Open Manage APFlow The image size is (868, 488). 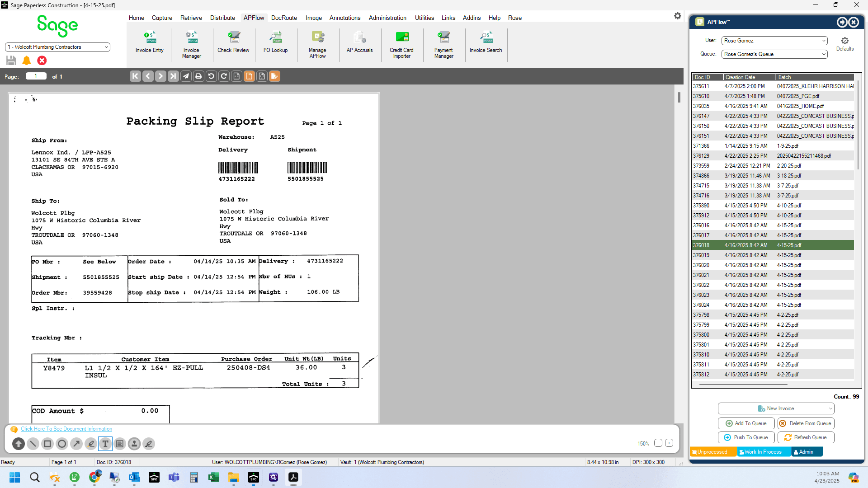(317, 45)
